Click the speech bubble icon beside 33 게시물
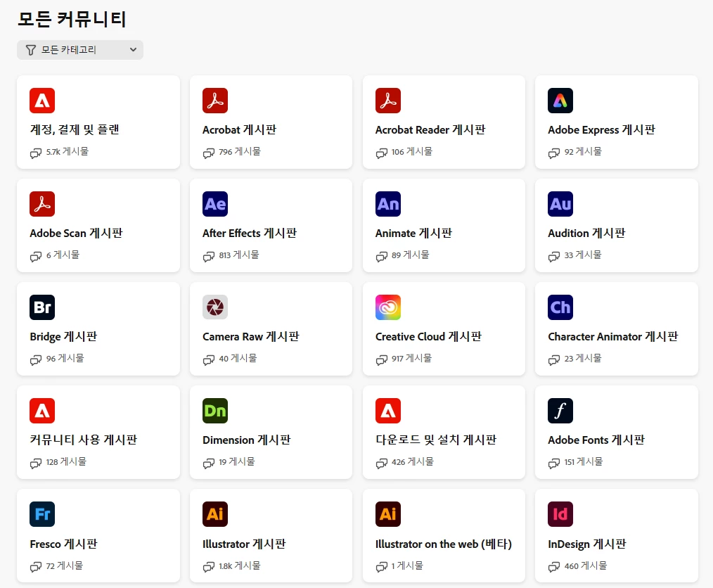713x588 pixels. click(x=554, y=257)
